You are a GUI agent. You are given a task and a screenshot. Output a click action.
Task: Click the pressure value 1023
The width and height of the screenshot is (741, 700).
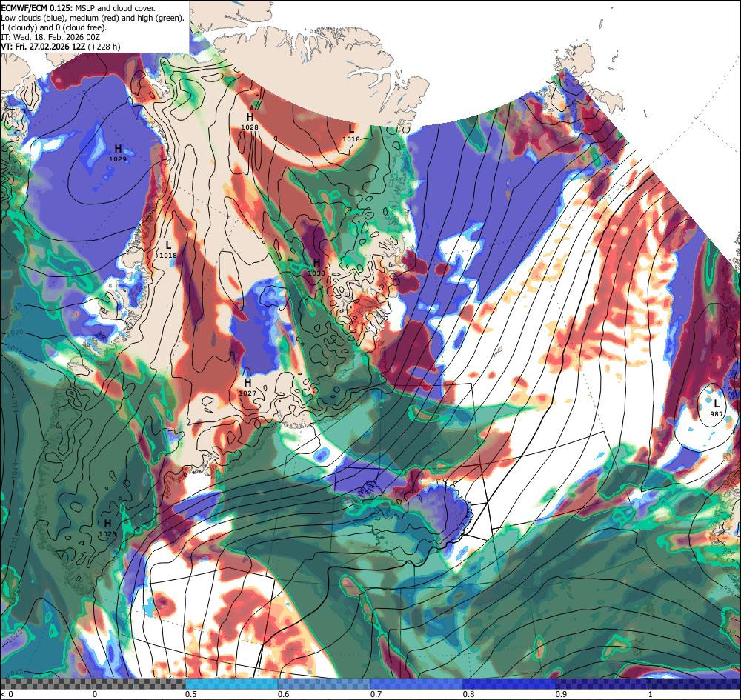pyautogui.click(x=107, y=534)
